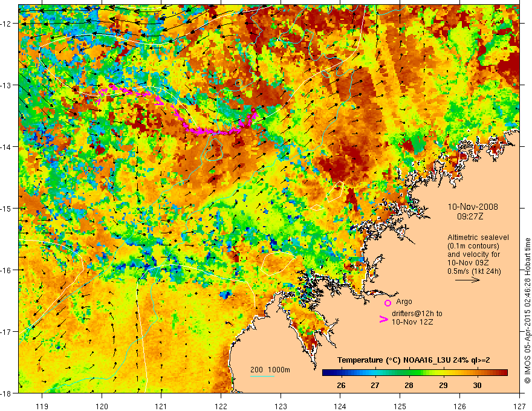Click the 0.5m/s velocity scale arrow
Viewport: 532px width, 411px height.
pyautogui.click(x=467, y=280)
